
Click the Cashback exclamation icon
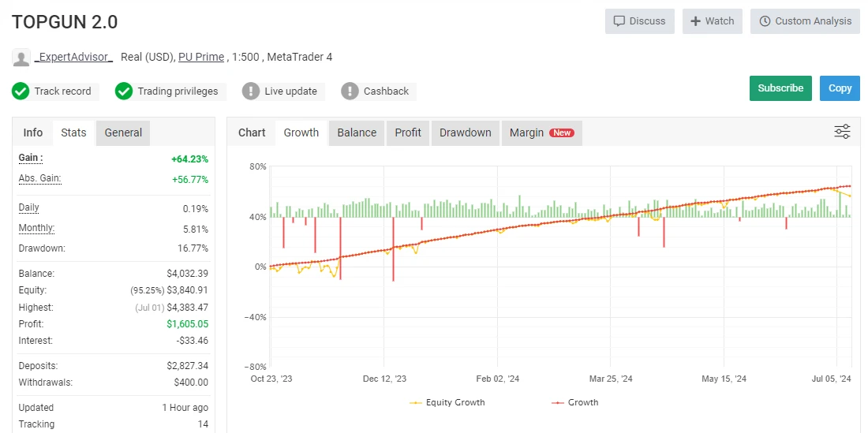[x=350, y=91]
